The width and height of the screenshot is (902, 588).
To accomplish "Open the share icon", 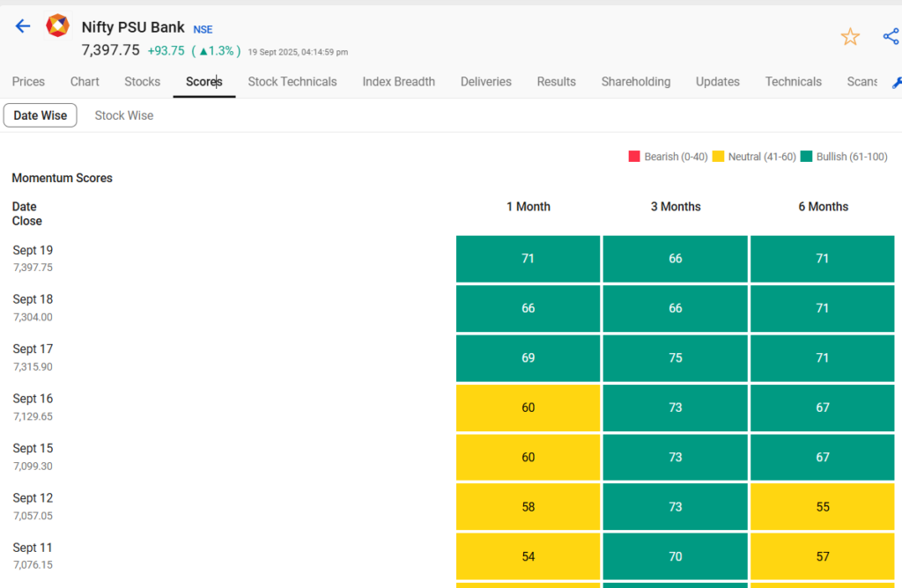I will [891, 36].
